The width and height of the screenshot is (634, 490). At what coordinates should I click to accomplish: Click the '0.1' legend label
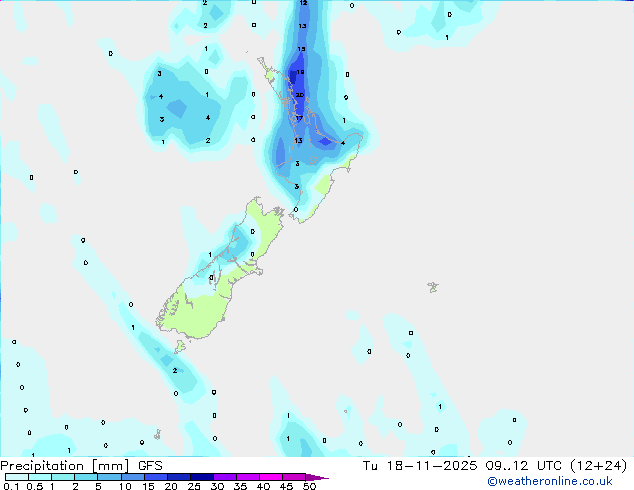11,486
